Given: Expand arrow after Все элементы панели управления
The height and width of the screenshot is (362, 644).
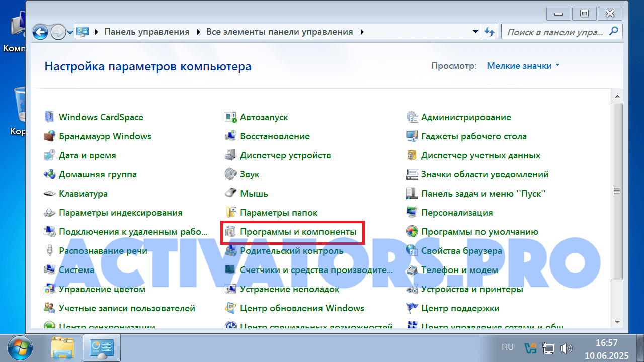Looking at the screenshot, I should point(361,32).
